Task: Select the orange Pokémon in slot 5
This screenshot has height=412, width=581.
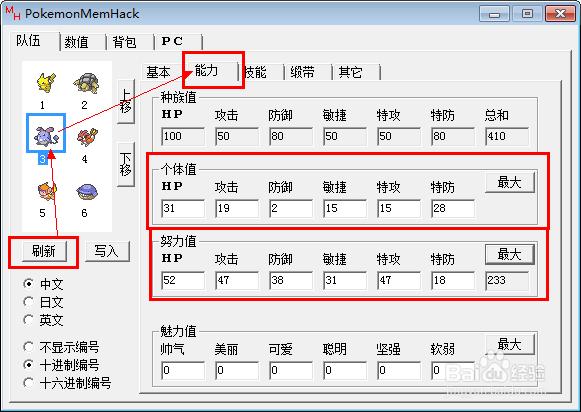Action: click(x=47, y=191)
